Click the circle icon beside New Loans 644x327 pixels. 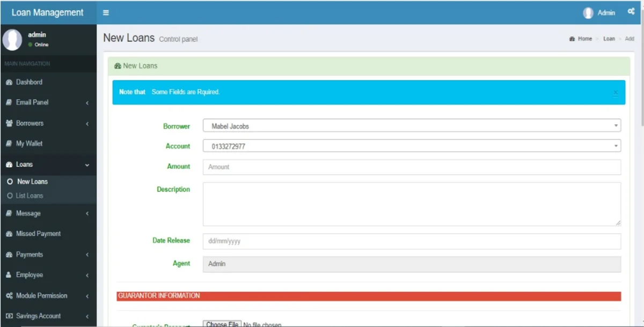tap(10, 182)
